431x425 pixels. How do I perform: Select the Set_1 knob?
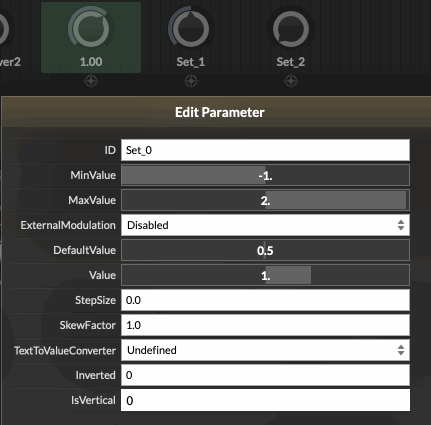[191, 28]
